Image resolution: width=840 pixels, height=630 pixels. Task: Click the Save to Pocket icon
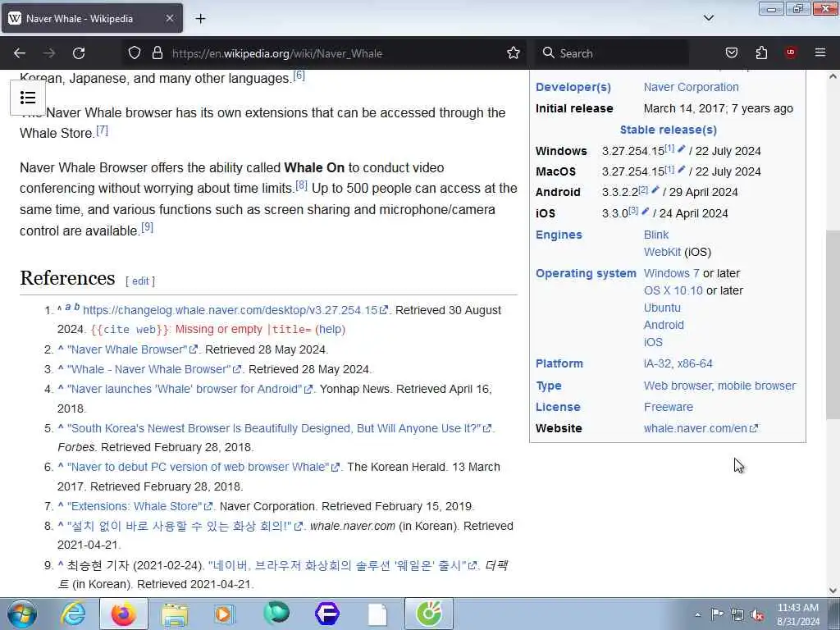click(731, 52)
